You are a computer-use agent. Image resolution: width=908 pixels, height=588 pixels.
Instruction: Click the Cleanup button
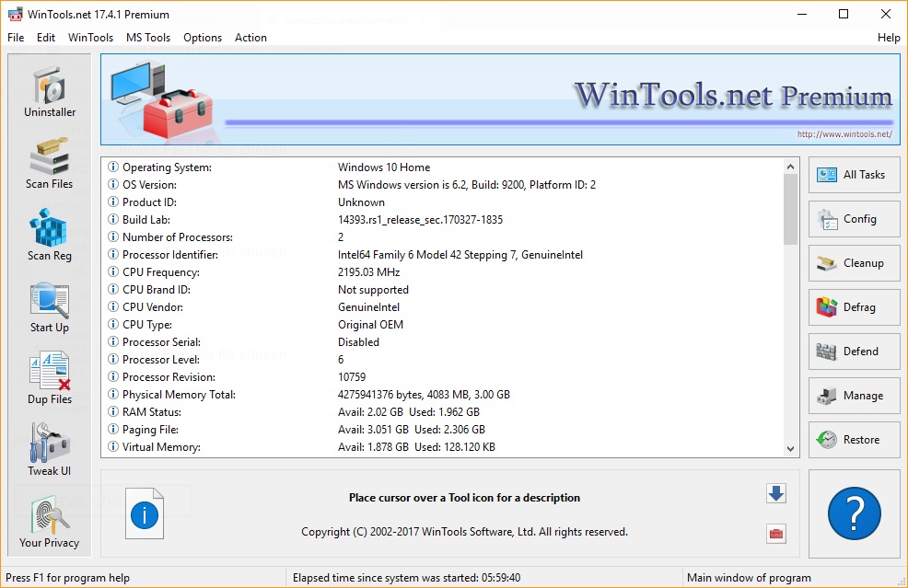pos(855,263)
